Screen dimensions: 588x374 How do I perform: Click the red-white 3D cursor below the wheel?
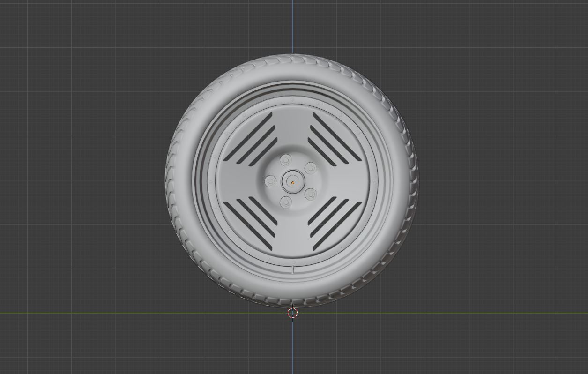[x=292, y=313]
